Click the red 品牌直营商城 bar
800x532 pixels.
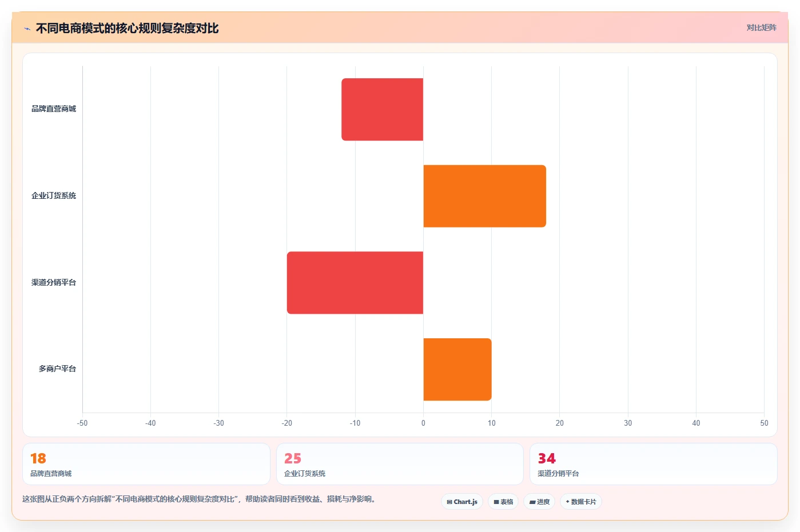[x=383, y=109]
